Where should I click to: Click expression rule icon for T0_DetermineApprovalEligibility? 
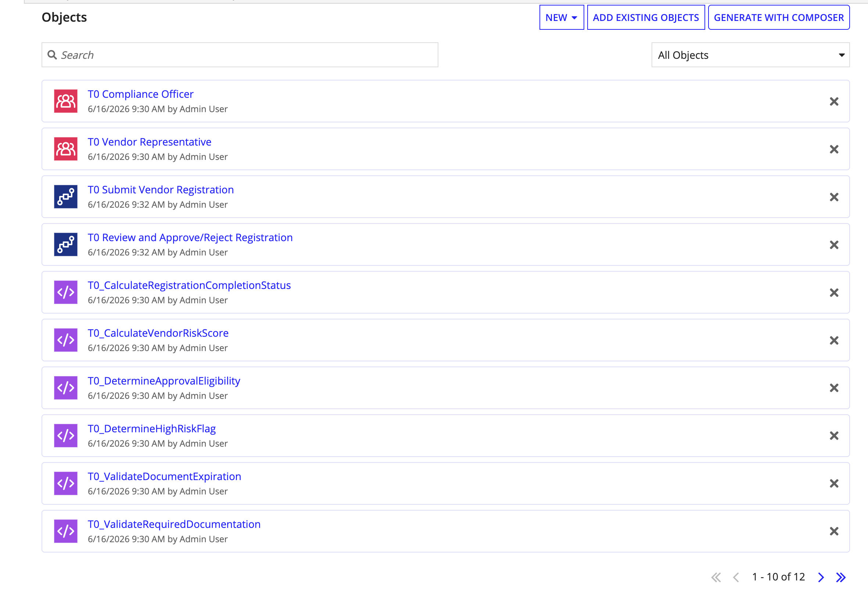tap(65, 388)
